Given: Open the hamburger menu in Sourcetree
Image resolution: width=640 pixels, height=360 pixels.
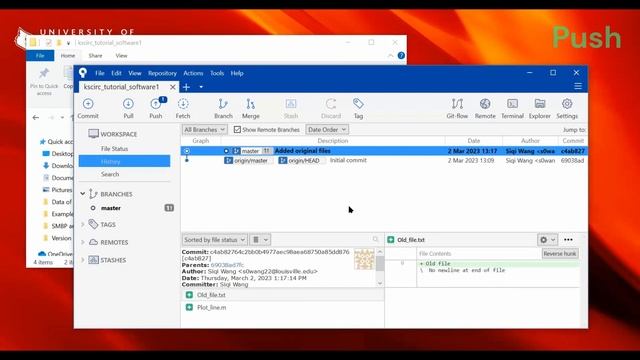Looking at the screenshot, I should [578, 86].
